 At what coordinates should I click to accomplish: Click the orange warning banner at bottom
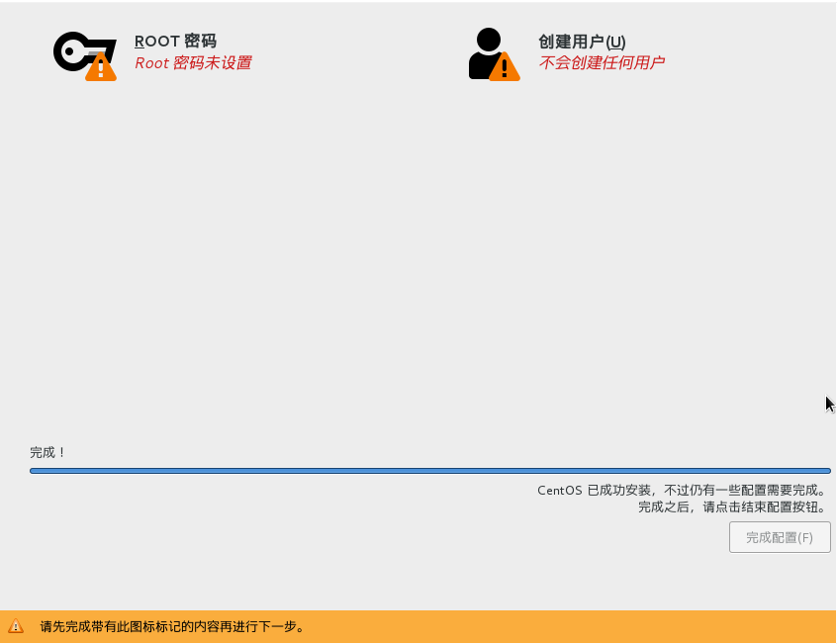pos(418,625)
